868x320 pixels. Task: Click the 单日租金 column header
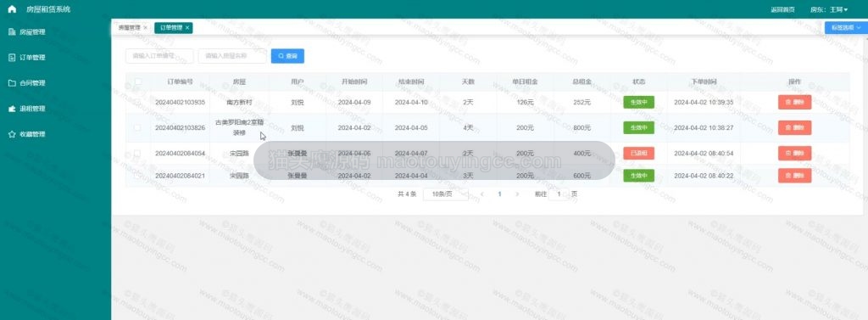click(525, 82)
